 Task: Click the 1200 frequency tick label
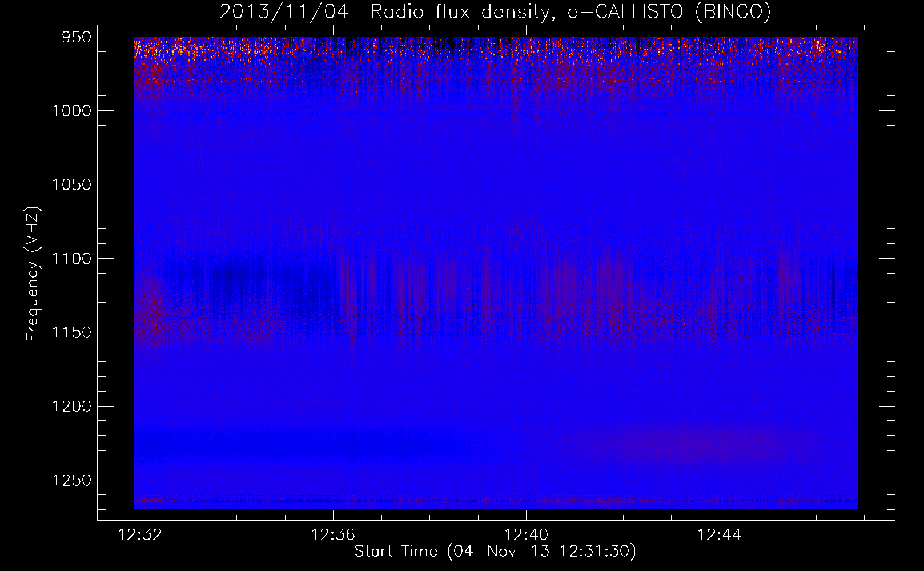[72, 407]
